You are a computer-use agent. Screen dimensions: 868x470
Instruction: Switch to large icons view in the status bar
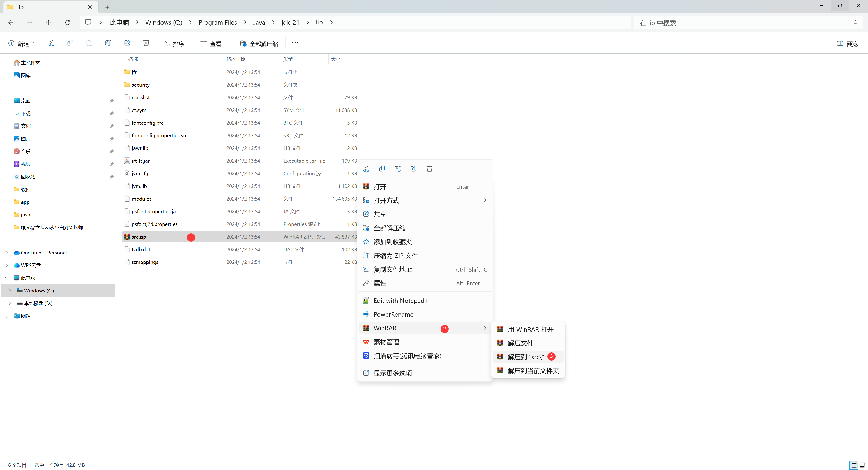click(x=862, y=465)
